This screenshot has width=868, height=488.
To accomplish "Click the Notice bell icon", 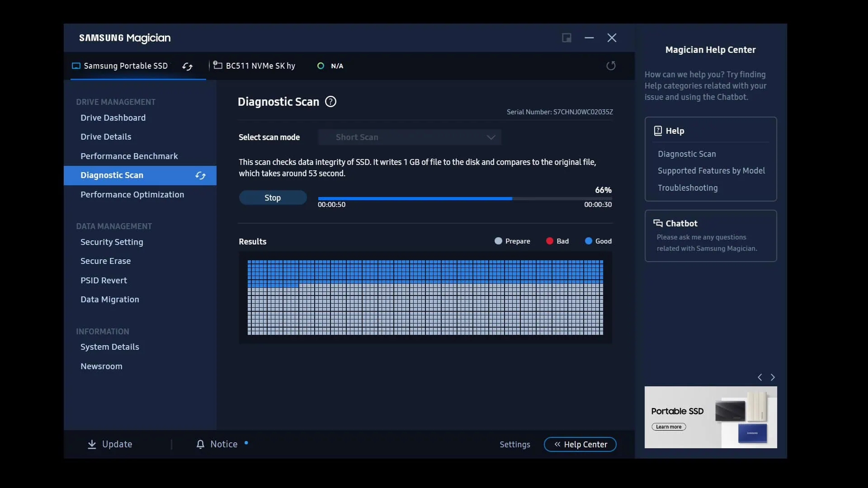I will (200, 445).
